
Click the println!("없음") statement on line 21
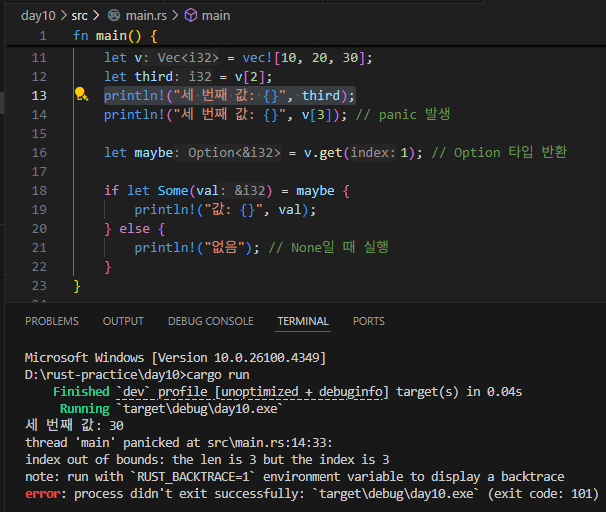(197, 248)
